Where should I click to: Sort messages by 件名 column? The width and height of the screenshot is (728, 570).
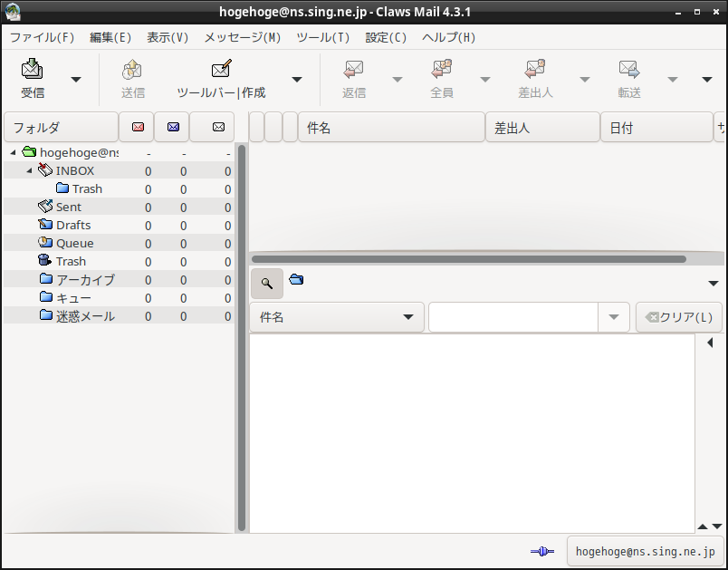391,127
